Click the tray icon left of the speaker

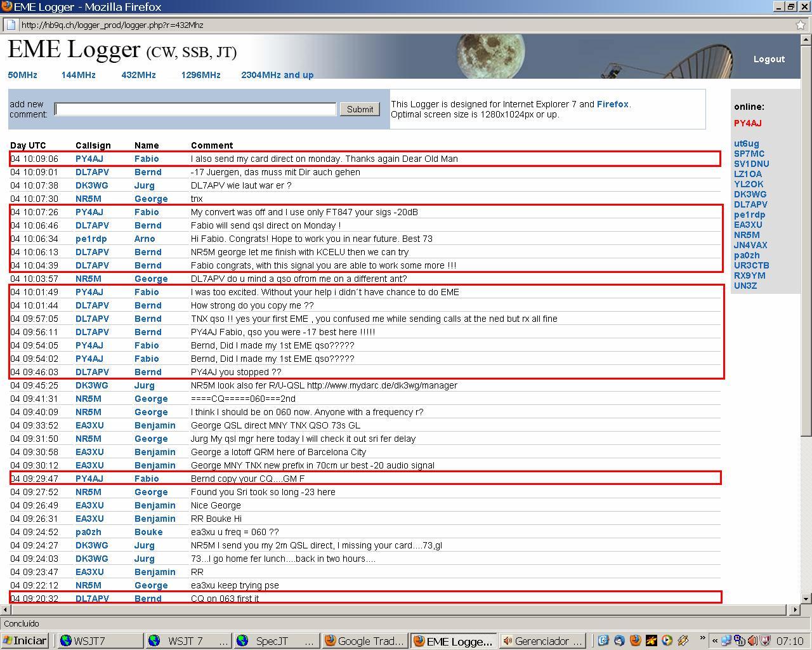pyautogui.click(x=740, y=640)
